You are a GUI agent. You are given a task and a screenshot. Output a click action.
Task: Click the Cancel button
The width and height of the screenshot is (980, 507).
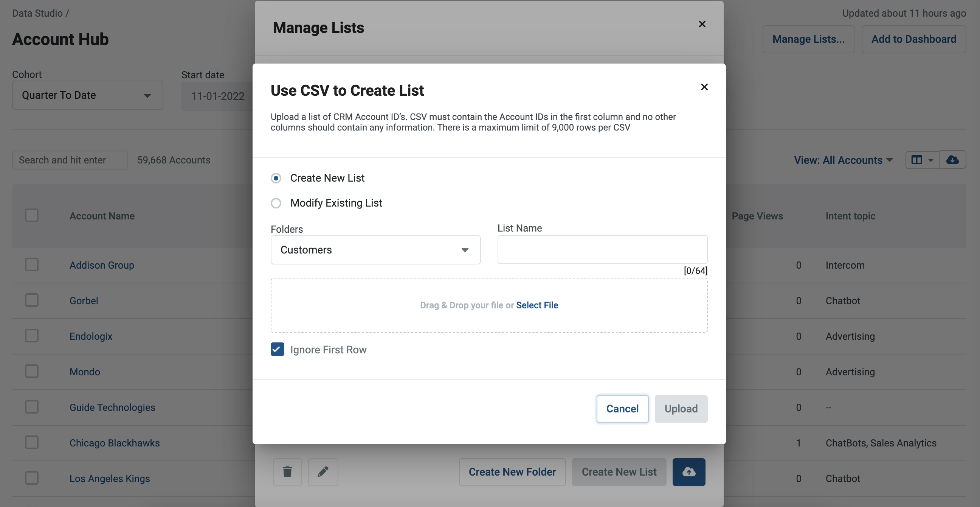(622, 408)
